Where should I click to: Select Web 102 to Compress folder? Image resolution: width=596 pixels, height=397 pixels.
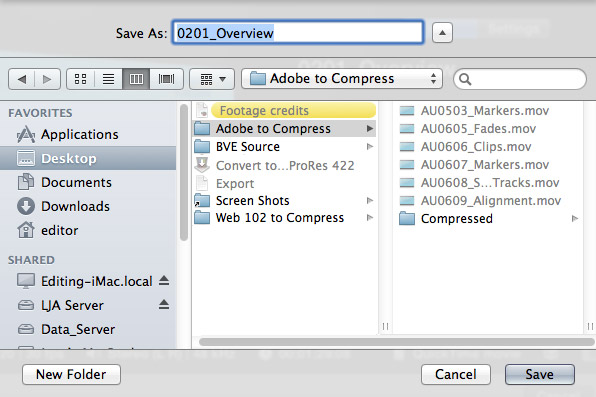point(284,218)
